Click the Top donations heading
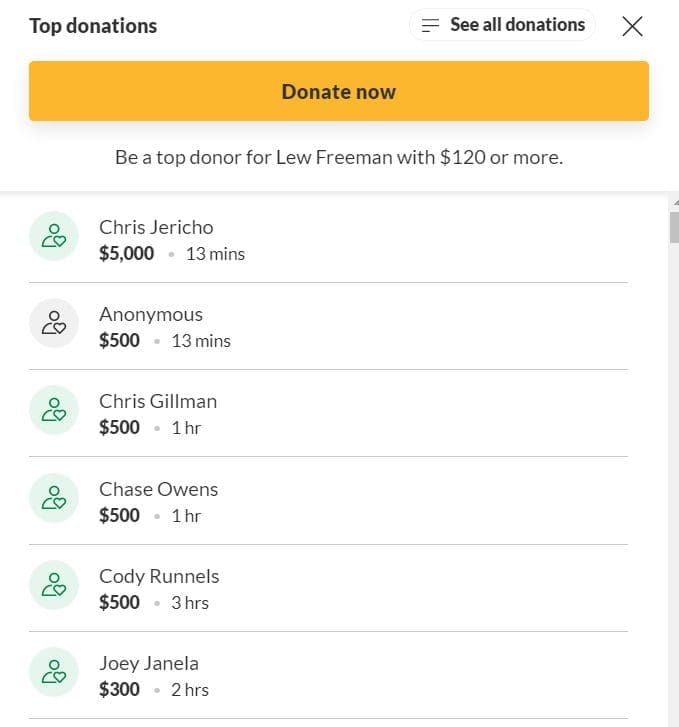The image size is (679, 727). pos(93,26)
